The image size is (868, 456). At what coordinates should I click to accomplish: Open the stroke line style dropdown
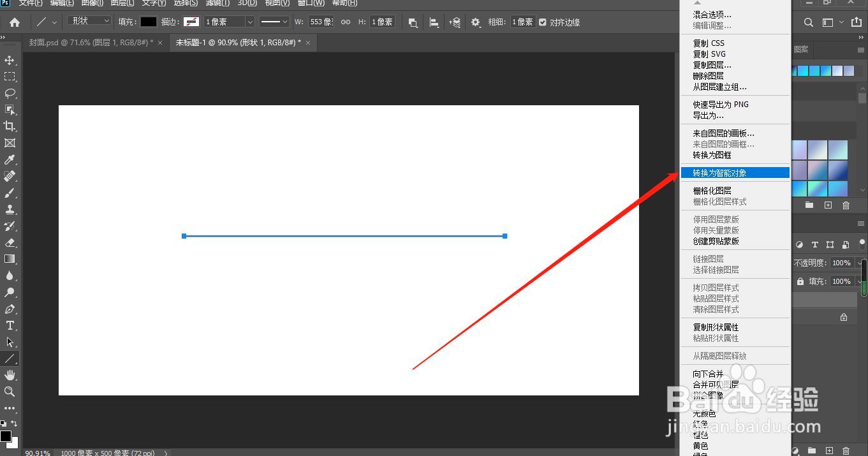coord(275,22)
